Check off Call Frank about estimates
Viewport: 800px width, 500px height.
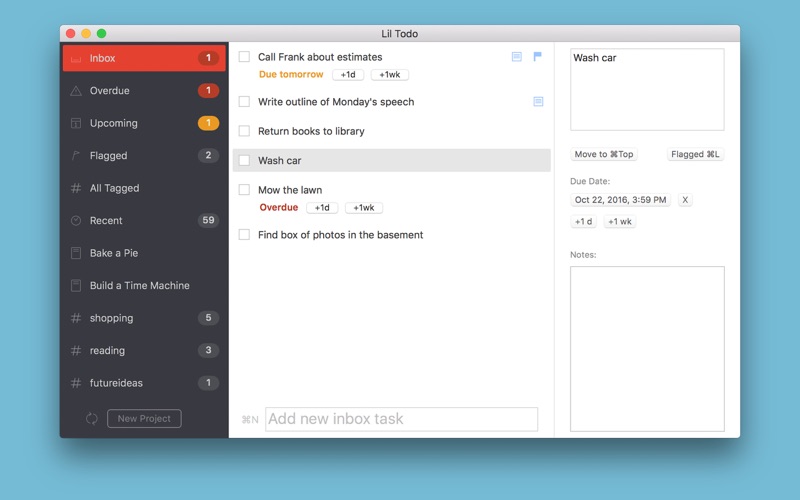[244, 57]
